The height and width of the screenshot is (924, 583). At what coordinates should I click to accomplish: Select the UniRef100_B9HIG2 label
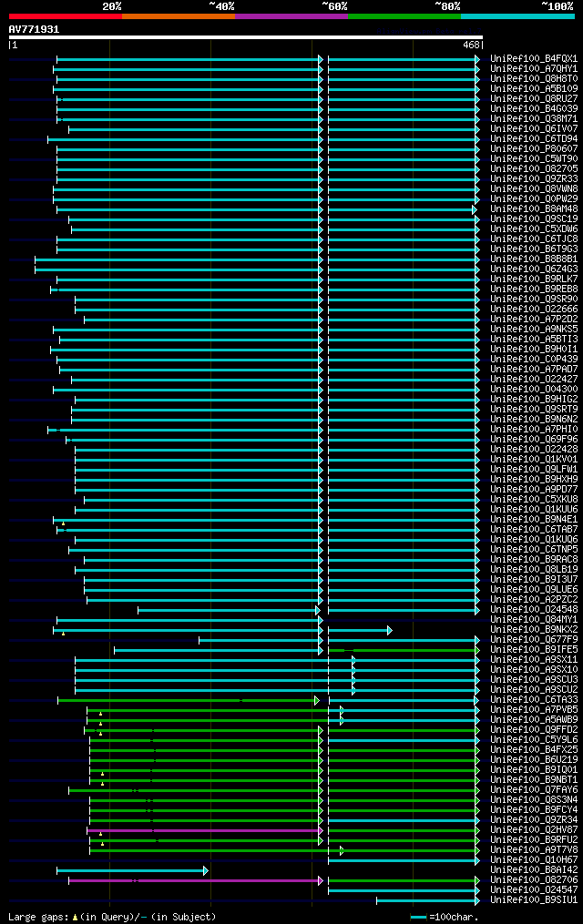[x=534, y=400]
